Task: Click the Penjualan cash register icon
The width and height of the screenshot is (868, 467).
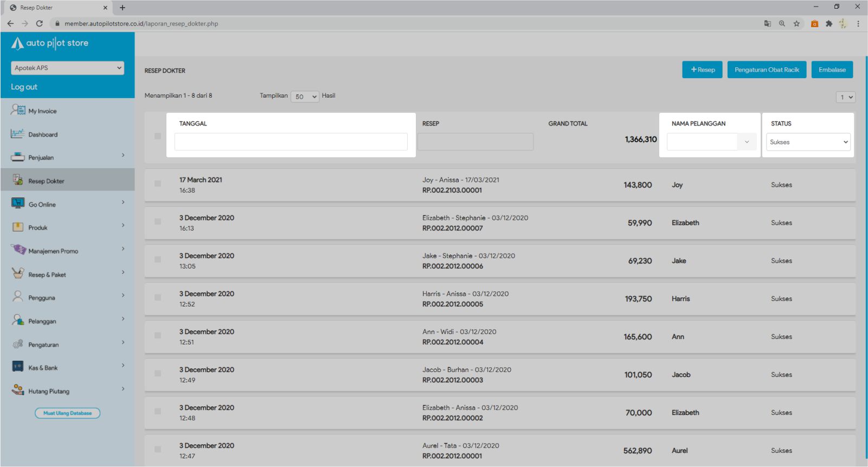Action: 18,157
